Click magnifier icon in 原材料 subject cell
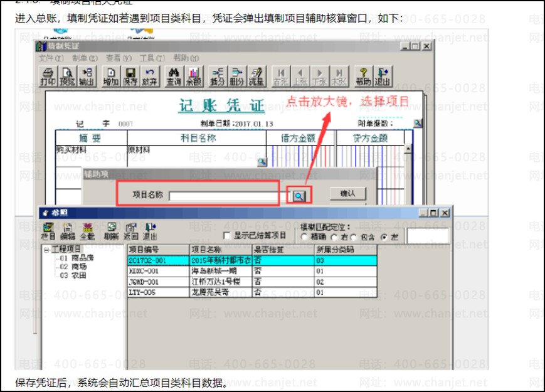Screen dimensions: 545x392 (262, 162)
